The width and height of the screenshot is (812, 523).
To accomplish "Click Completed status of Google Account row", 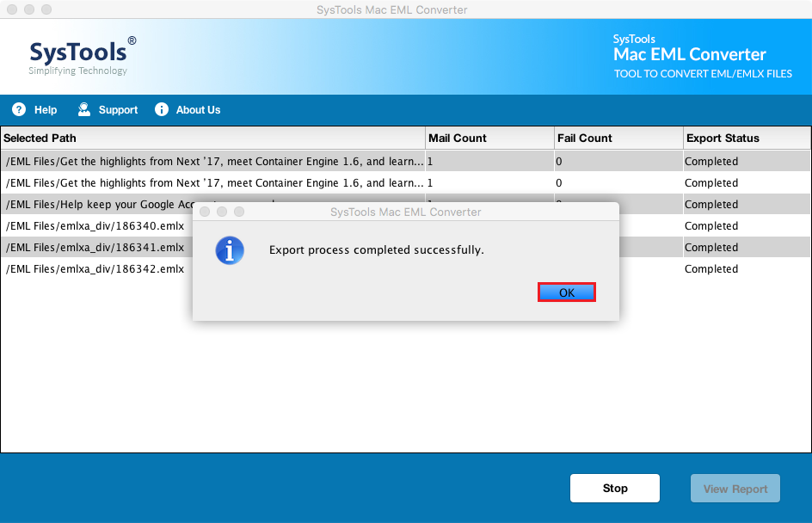I will [x=711, y=205].
